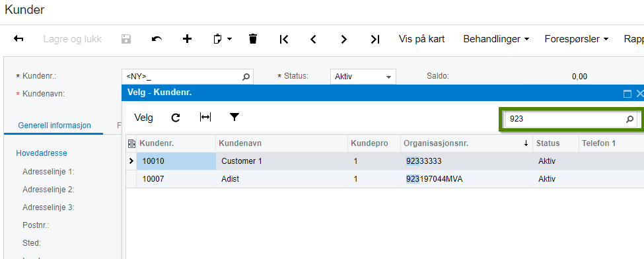Screen dimensions: 644x259
Task: Click Aktiv status of Adist row
Action: pos(555,179)
